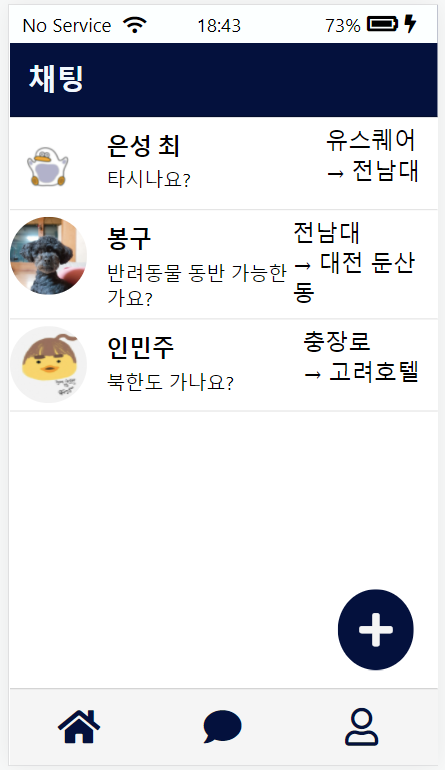Open 은성 최's ghost duck avatar

(48, 166)
